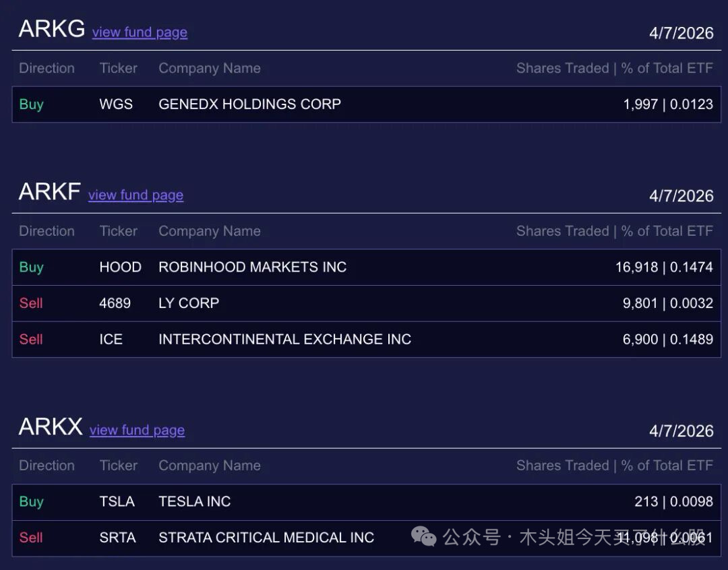
Task: Click ARKF Company Name column header
Action: click(210, 231)
